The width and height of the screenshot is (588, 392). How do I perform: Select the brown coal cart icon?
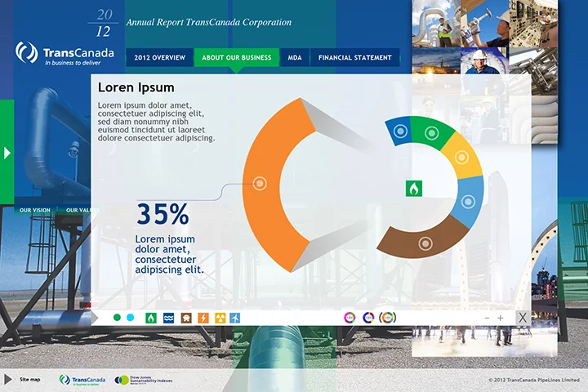pos(186,318)
